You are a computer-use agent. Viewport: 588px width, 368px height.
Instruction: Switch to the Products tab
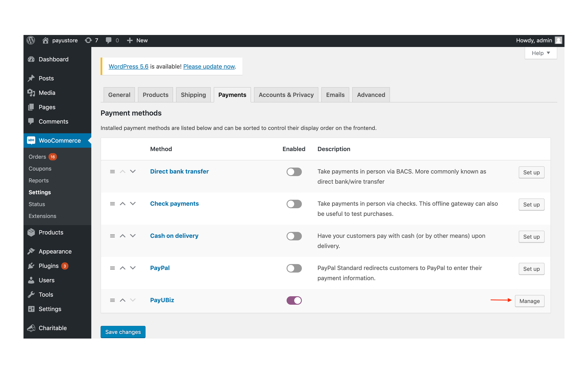point(155,95)
